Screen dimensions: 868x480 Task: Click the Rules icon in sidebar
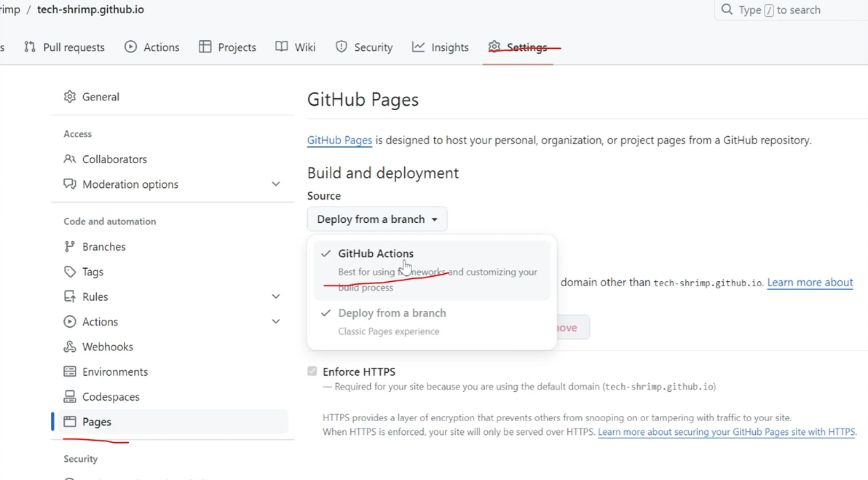pyautogui.click(x=70, y=296)
